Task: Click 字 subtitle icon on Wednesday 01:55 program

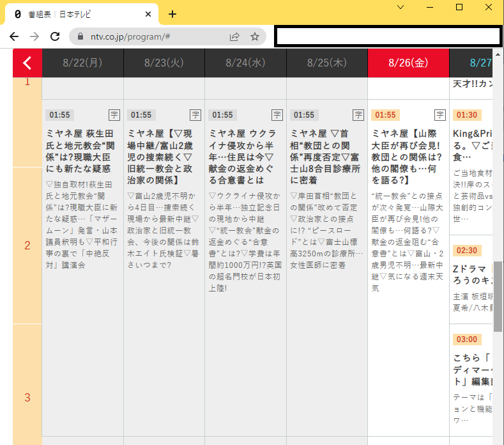Action: point(277,115)
